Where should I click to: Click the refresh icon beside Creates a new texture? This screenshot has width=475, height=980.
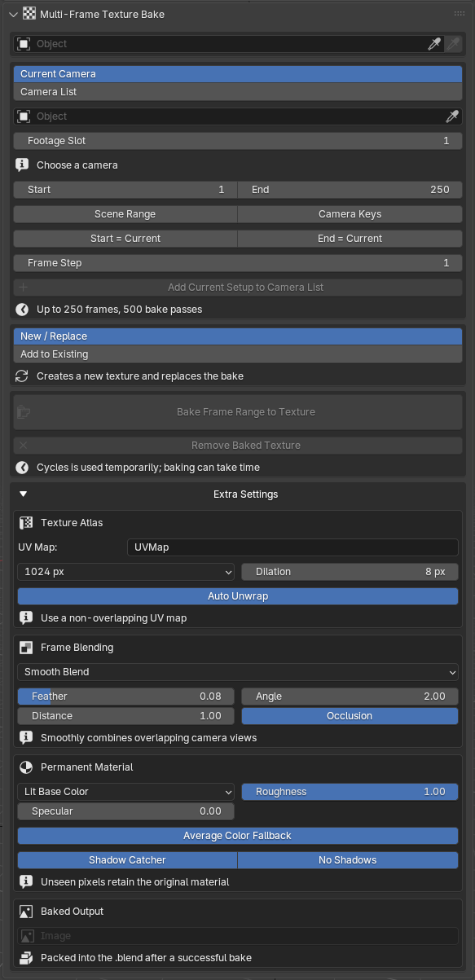pos(23,376)
